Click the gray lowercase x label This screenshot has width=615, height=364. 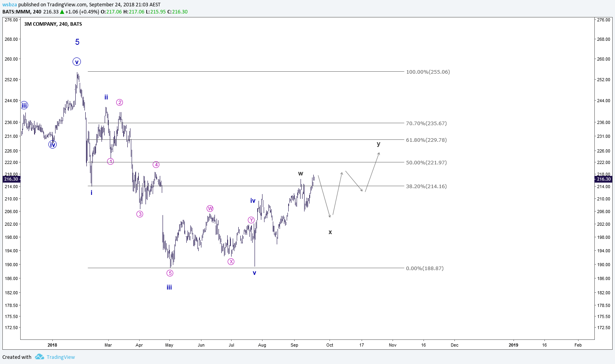(330, 232)
